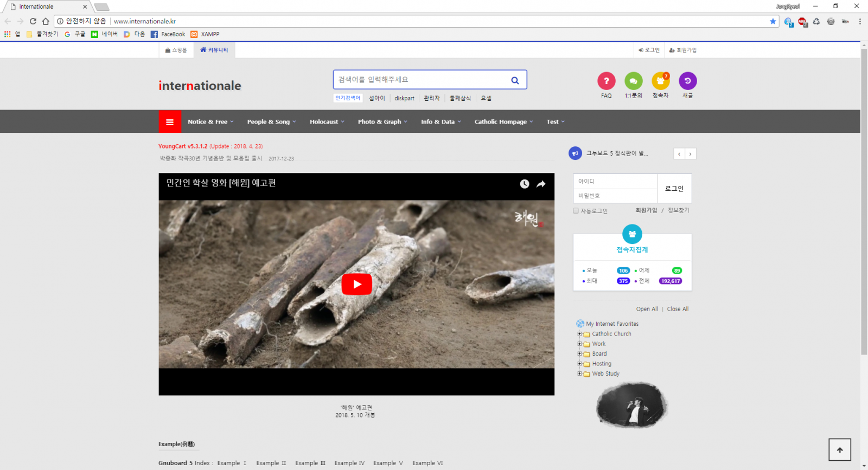
Task: Enable the 자동로그인 checkbox
Action: pos(576,211)
